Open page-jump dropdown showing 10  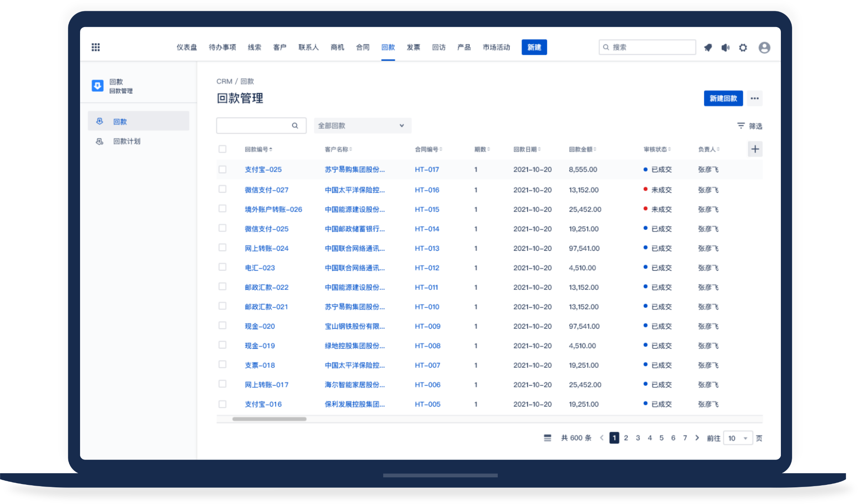tap(738, 438)
